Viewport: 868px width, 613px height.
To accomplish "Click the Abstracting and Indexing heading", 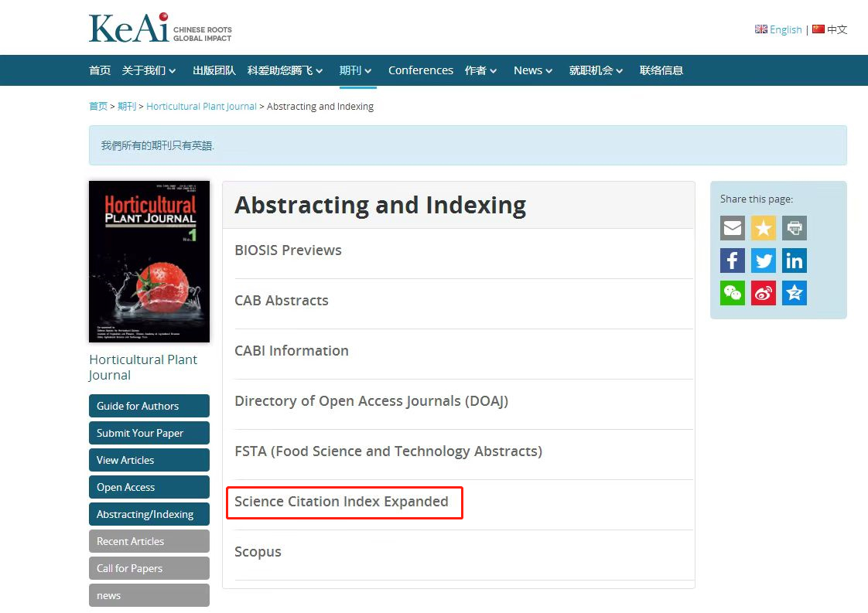I will click(381, 206).
